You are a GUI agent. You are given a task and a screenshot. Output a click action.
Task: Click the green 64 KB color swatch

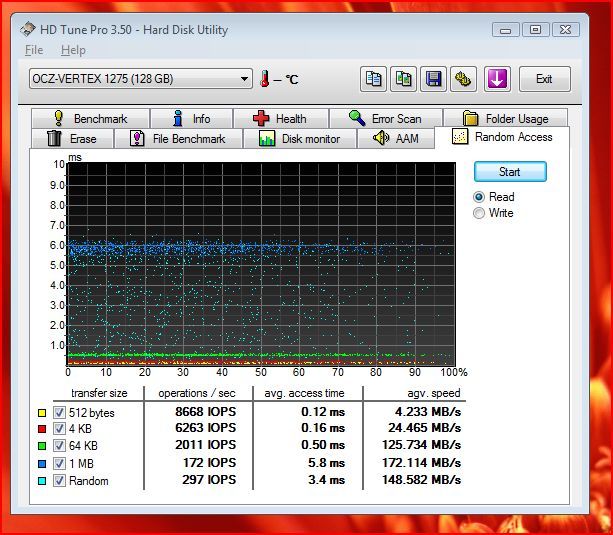pos(42,446)
